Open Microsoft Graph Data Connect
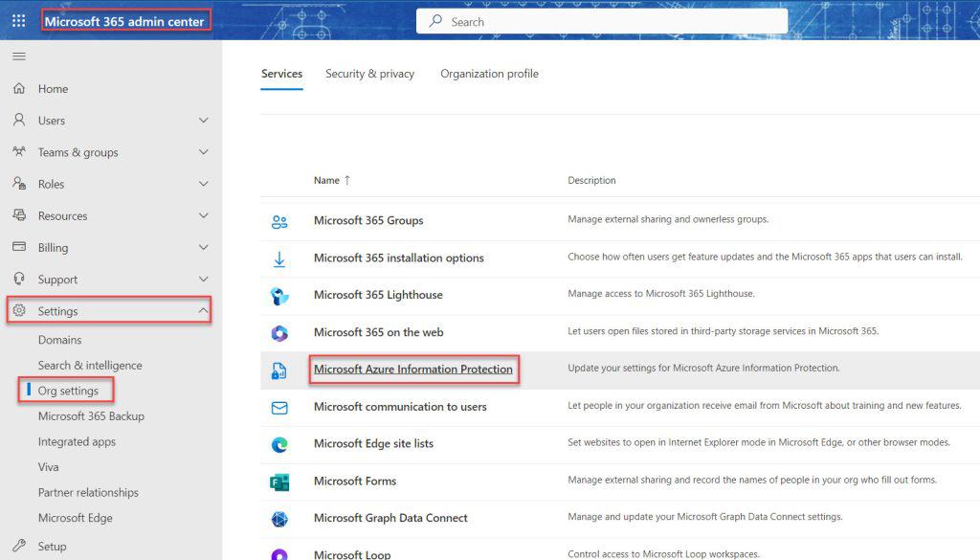This screenshot has height=560, width=980. (x=390, y=518)
